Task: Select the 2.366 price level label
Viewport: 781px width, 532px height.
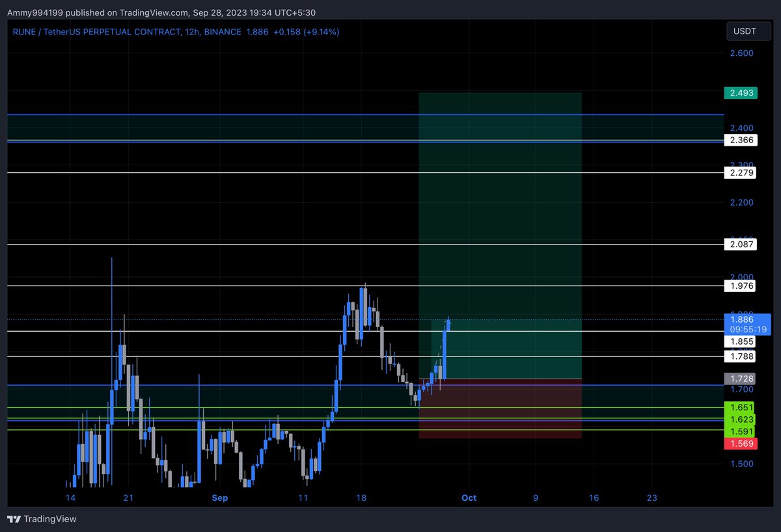Action: pyautogui.click(x=741, y=140)
